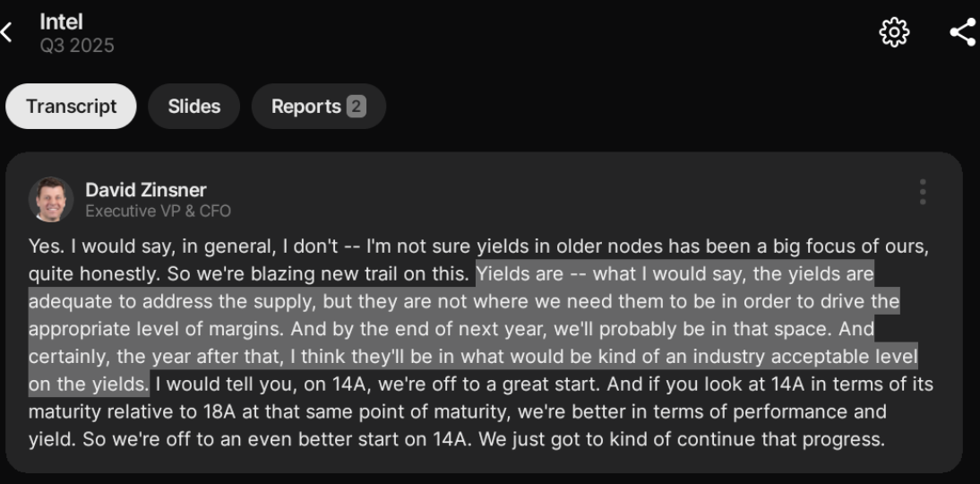Open the Slides tab
Viewport: 980px width, 484px height.
click(x=193, y=107)
